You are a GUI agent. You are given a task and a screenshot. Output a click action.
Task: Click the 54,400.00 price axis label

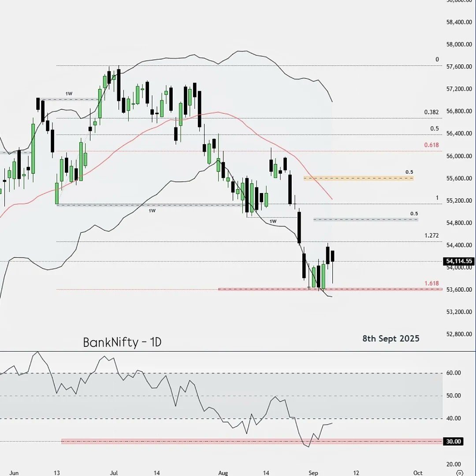click(459, 245)
